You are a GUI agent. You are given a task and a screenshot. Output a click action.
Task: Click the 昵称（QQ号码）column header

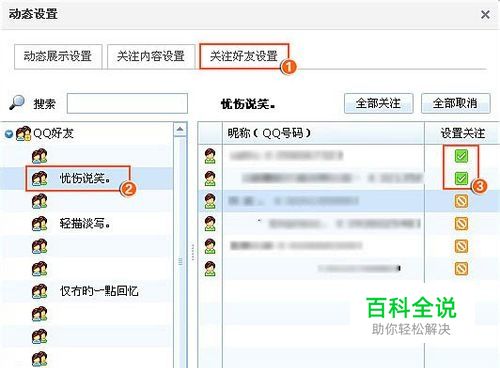click(323, 133)
